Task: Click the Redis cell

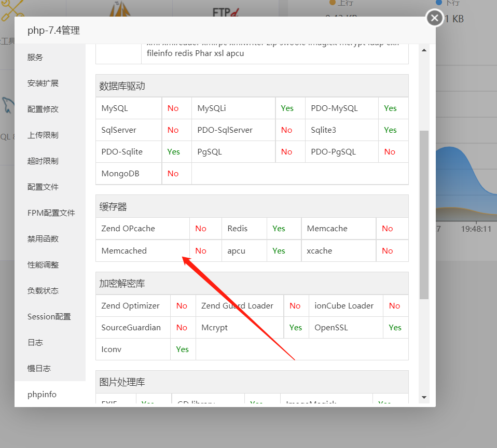Action: (x=244, y=229)
